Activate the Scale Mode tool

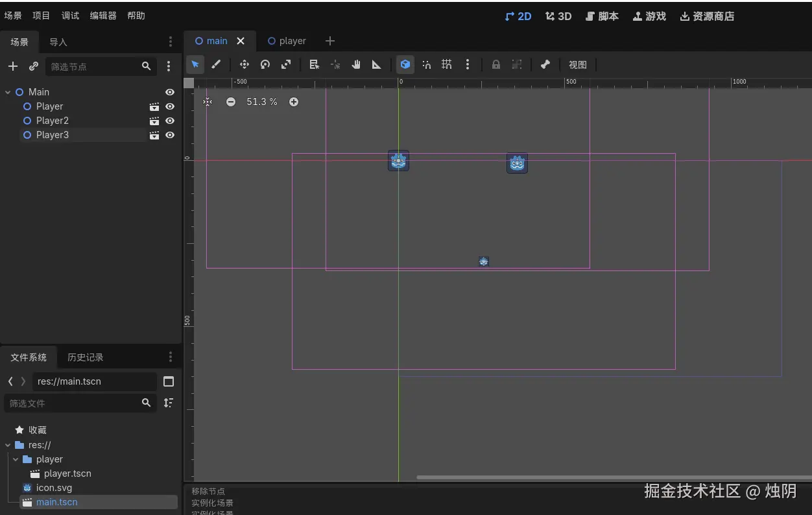[x=286, y=64]
